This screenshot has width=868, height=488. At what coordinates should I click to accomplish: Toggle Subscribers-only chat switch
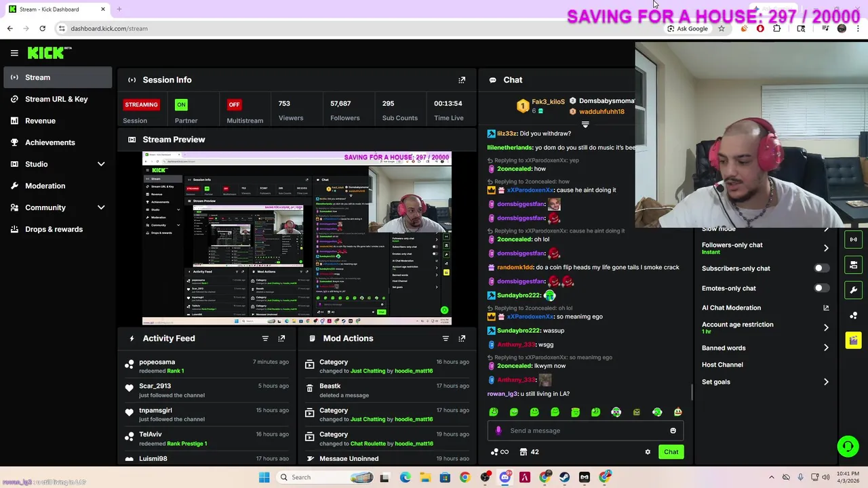[821, 268]
